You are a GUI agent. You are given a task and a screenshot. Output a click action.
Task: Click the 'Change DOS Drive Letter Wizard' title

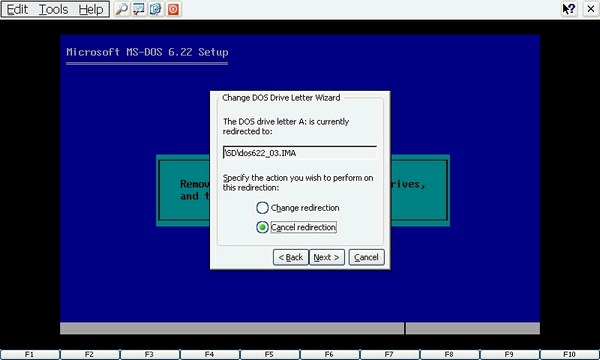click(281, 98)
